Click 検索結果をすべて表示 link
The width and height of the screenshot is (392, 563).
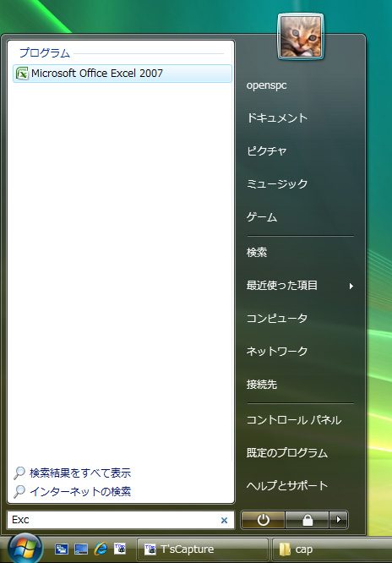click(80, 473)
